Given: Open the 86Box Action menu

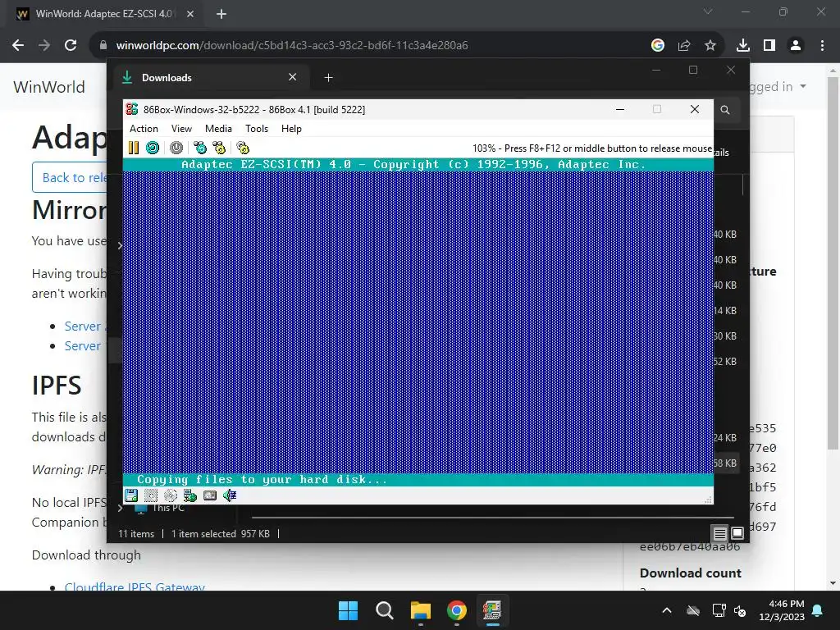Looking at the screenshot, I should pos(144,129).
